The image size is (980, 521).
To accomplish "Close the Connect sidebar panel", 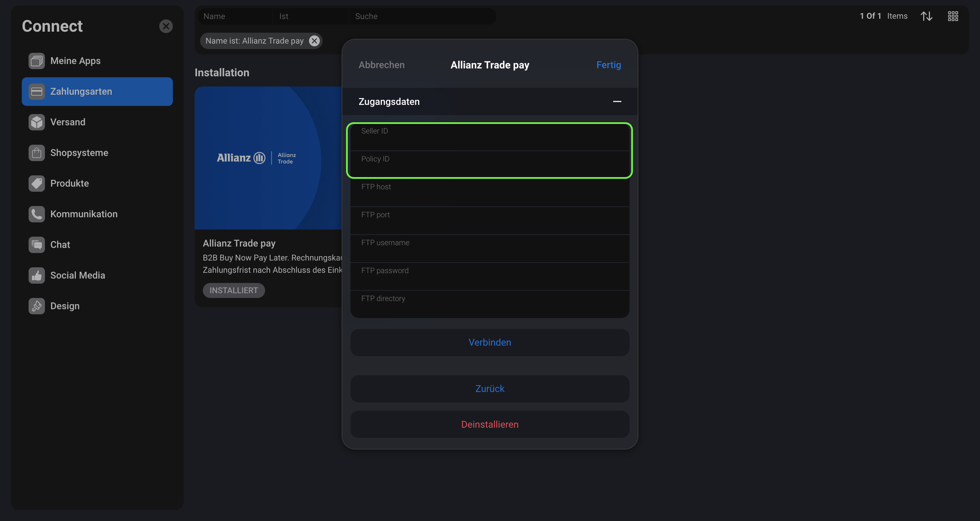I will click(x=166, y=26).
